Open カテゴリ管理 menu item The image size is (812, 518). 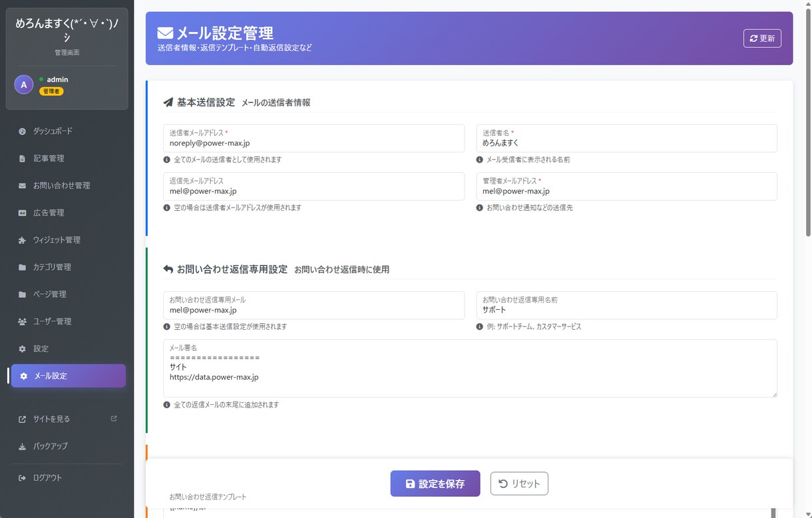(69, 267)
